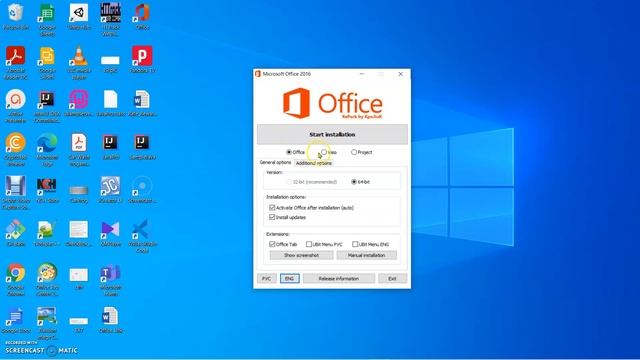Select the Microsoft Teams desktop shortcut
640x360 pixels.
point(110,279)
